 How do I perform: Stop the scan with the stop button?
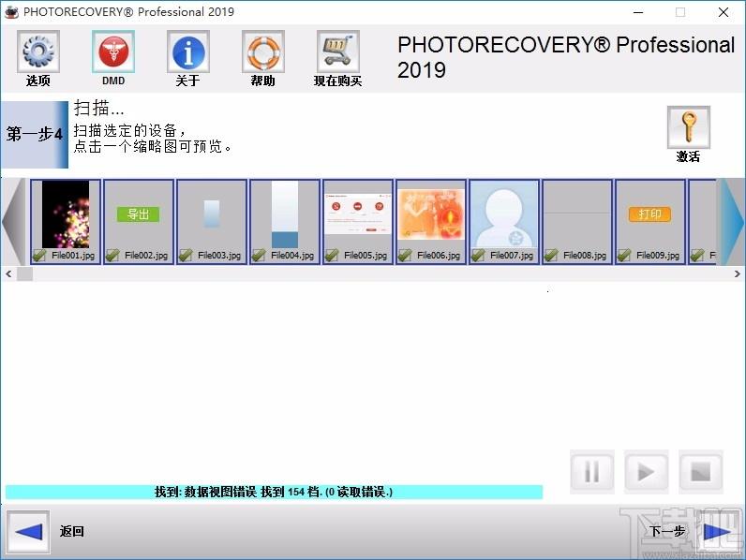point(701,473)
